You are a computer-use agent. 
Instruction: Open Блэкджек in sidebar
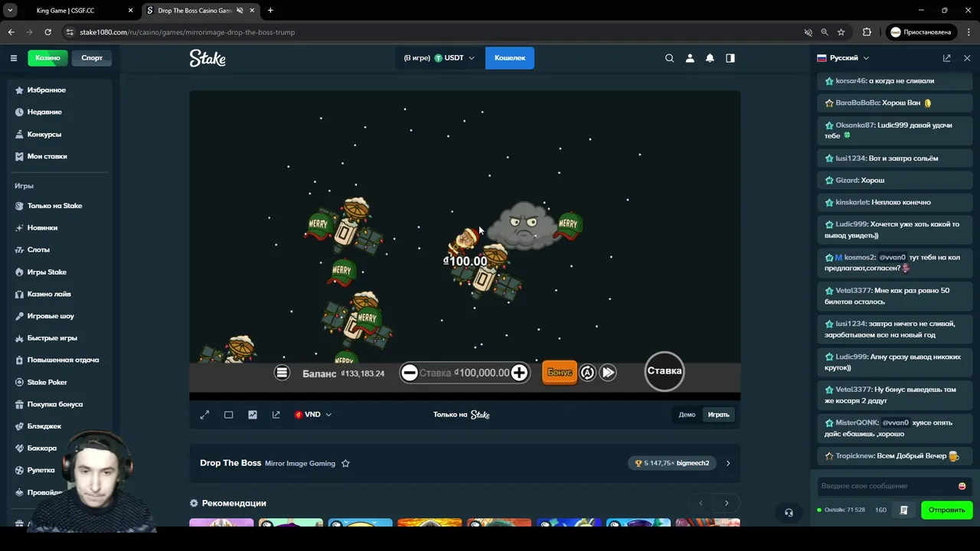[60, 426]
